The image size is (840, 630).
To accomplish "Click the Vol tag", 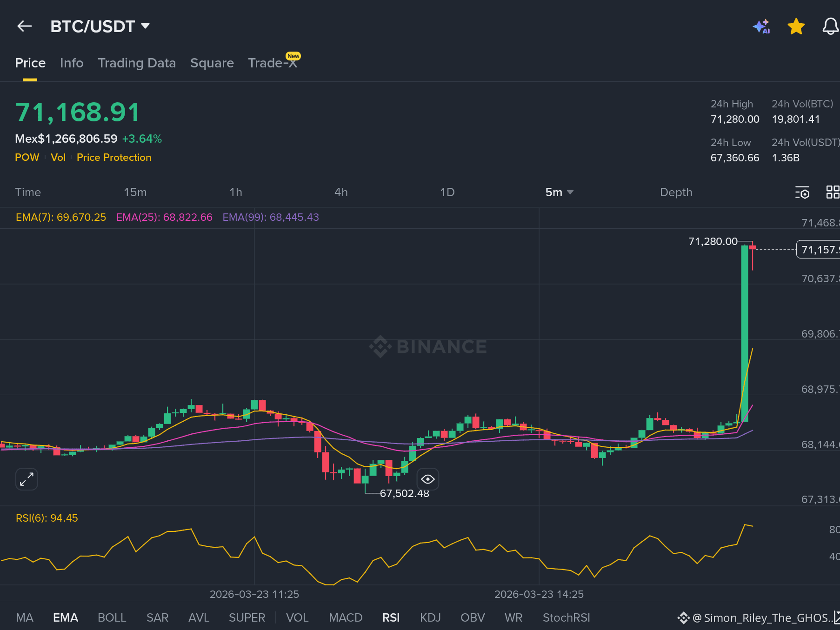I will tap(58, 157).
